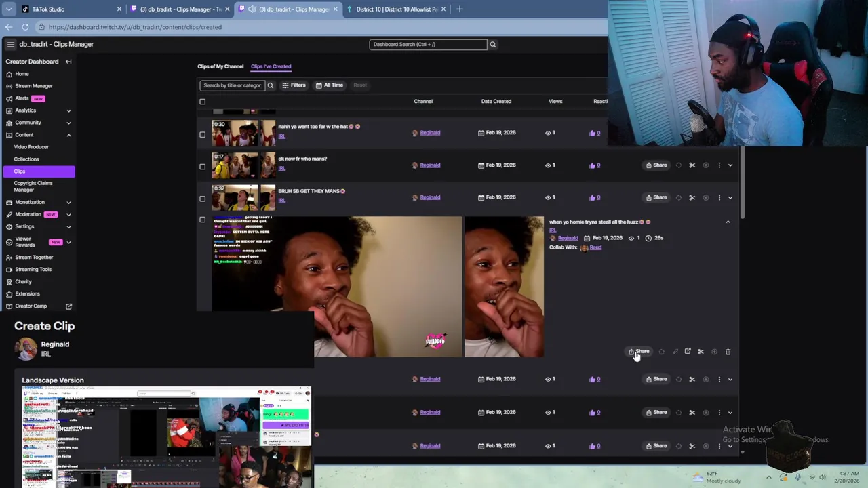The image size is (868, 488).
Task: Tick checkbox for the expanded "when yo homie" clip
Action: click(202, 220)
